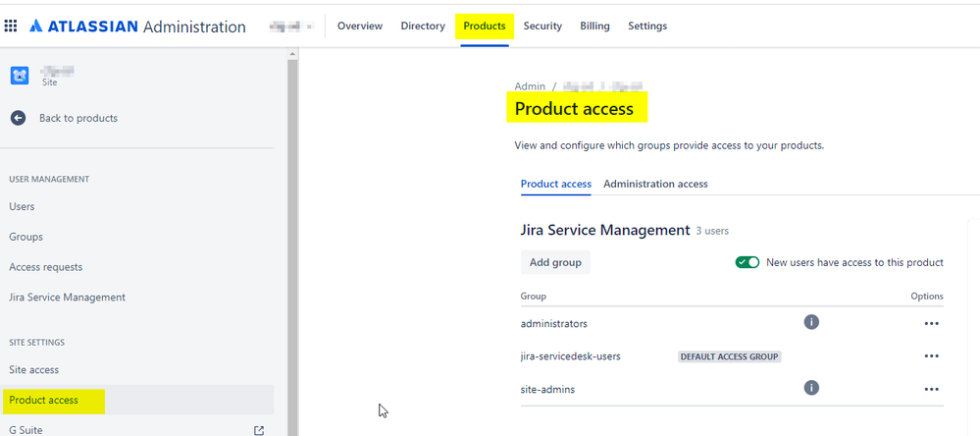Toggle new users have access to product
Viewport: 980px width, 436px height.
pyautogui.click(x=747, y=262)
